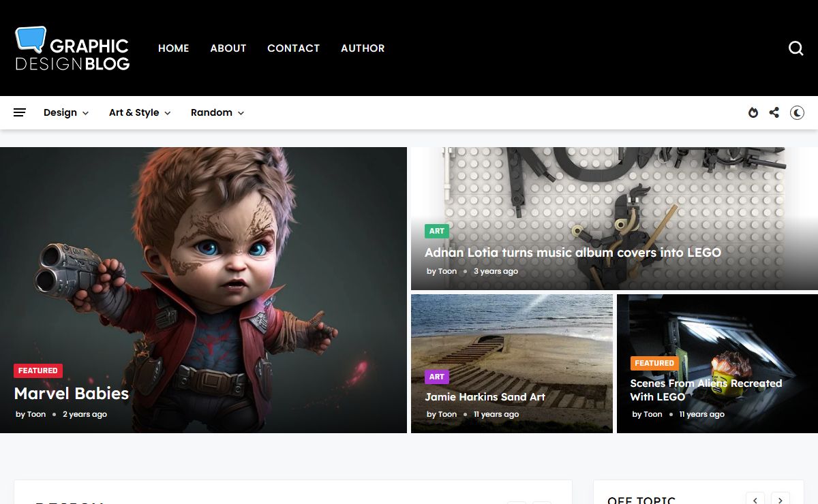Expand the Design dropdown menu
The height and width of the screenshot is (504, 818).
pyautogui.click(x=66, y=112)
